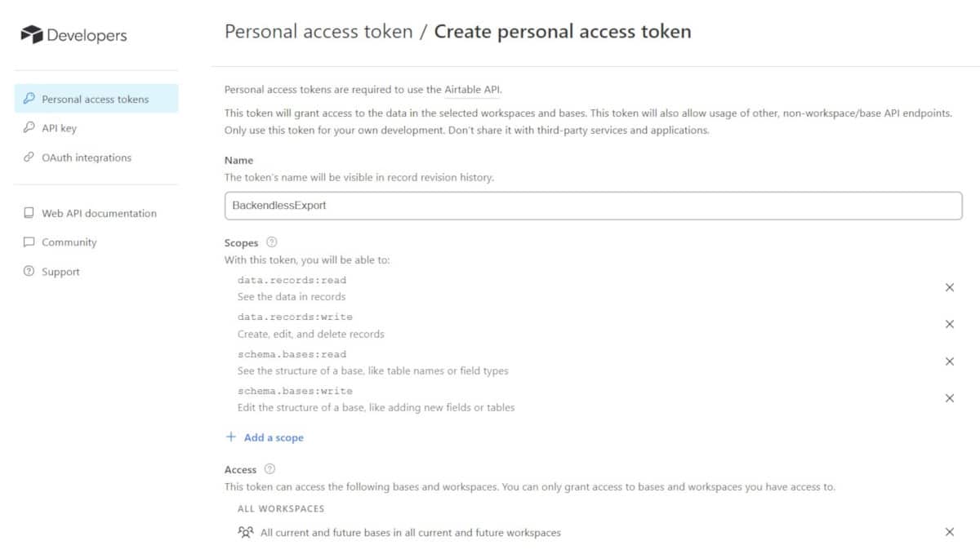Viewport: 980px width, 550px height.
Task: Remove the data.records:write scope
Action: 950,324
